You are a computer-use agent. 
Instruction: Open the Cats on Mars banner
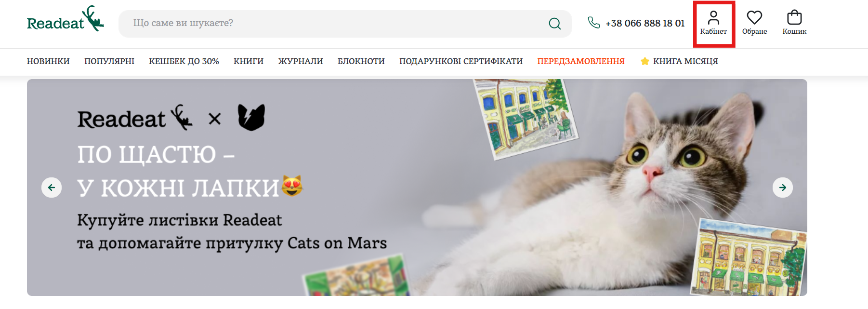[417, 188]
